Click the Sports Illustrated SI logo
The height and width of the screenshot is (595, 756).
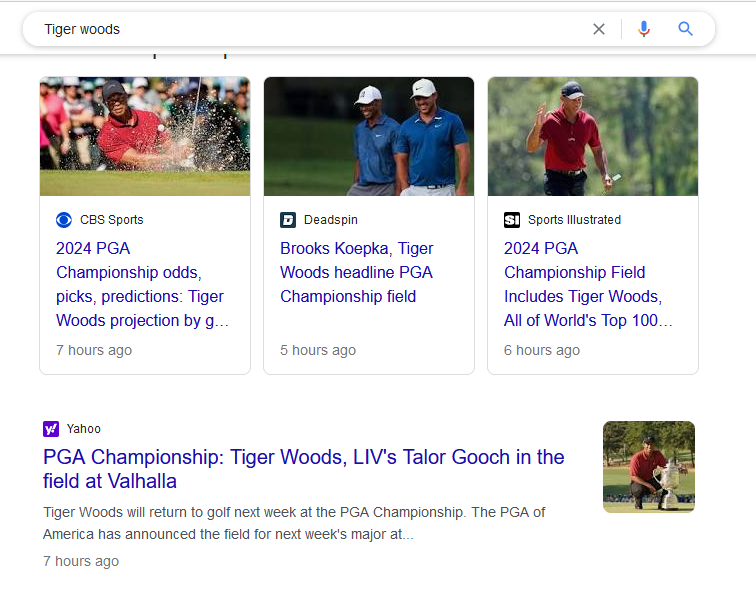coord(512,220)
